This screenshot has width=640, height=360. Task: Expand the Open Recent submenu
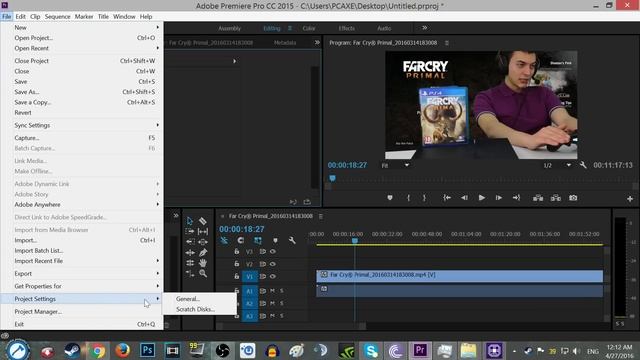pyautogui.click(x=82, y=48)
